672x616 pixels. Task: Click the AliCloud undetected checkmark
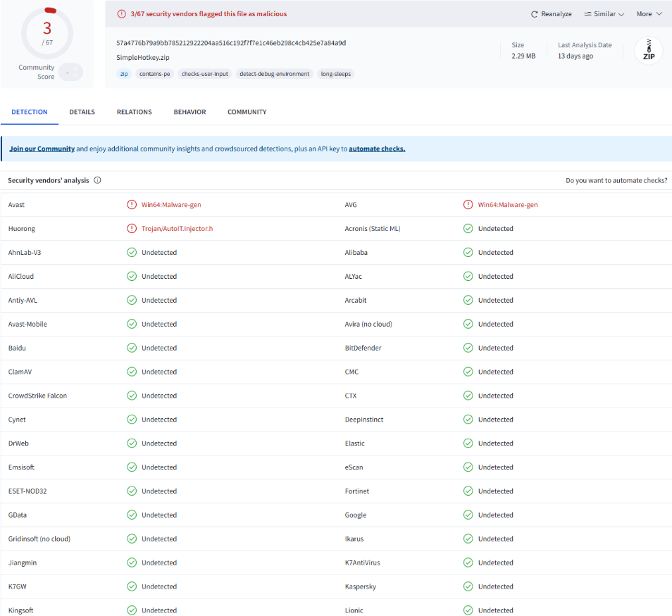[x=132, y=276]
